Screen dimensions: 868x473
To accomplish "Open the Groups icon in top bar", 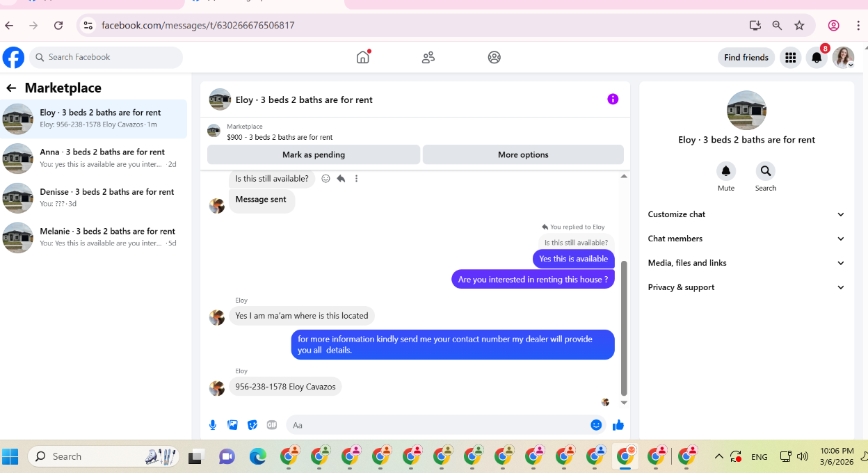I will (x=495, y=57).
